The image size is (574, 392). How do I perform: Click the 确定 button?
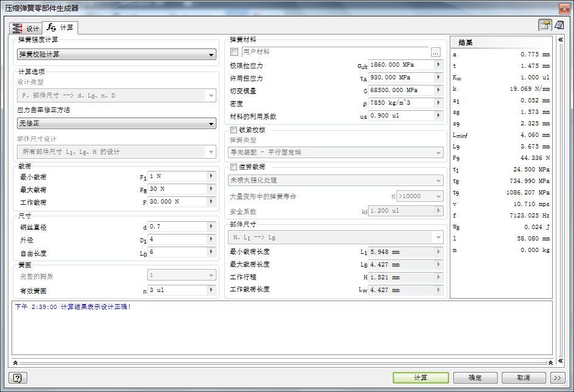click(475, 377)
